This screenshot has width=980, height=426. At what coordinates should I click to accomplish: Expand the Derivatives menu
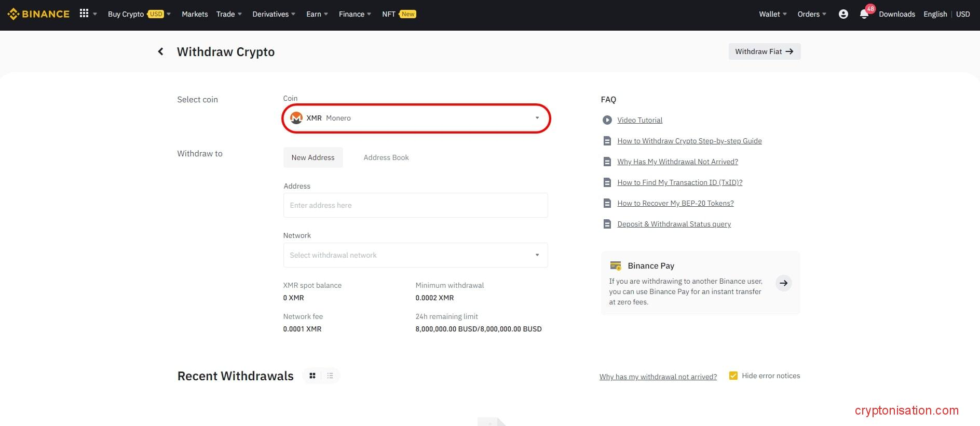274,14
